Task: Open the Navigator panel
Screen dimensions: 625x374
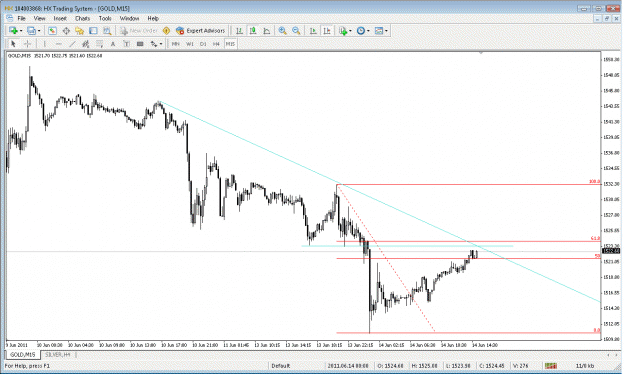Action: point(79,31)
